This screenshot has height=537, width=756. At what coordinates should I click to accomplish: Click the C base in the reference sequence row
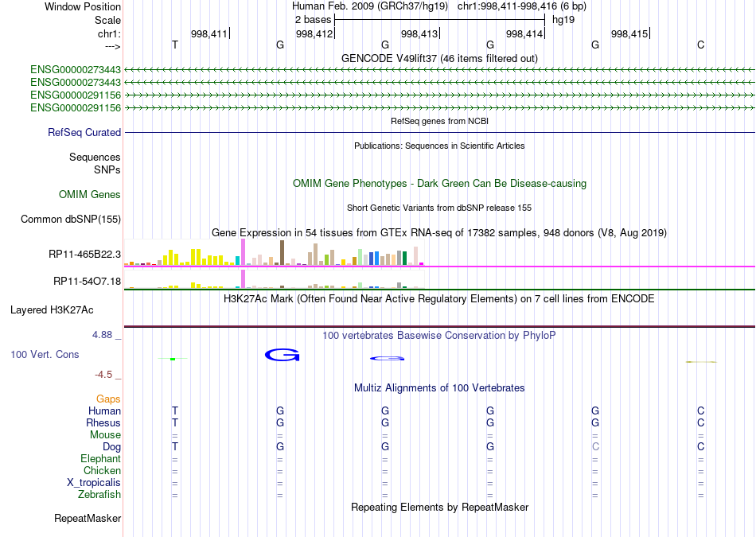point(700,45)
